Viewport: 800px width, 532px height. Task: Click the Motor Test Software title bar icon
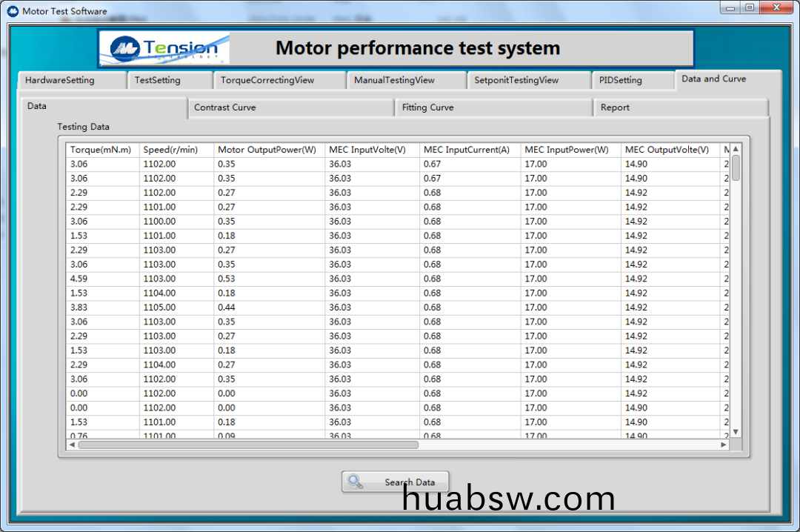coord(13,11)
